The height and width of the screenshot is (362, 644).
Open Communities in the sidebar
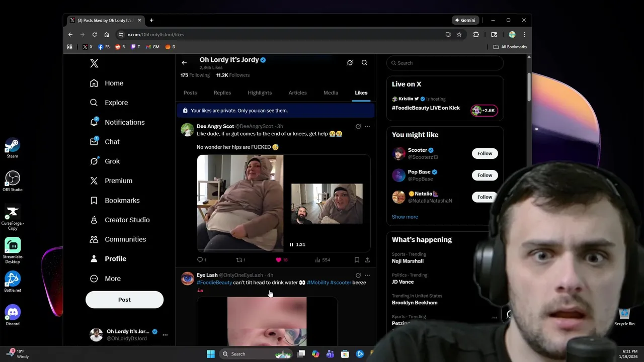click(x=118, y=239)
